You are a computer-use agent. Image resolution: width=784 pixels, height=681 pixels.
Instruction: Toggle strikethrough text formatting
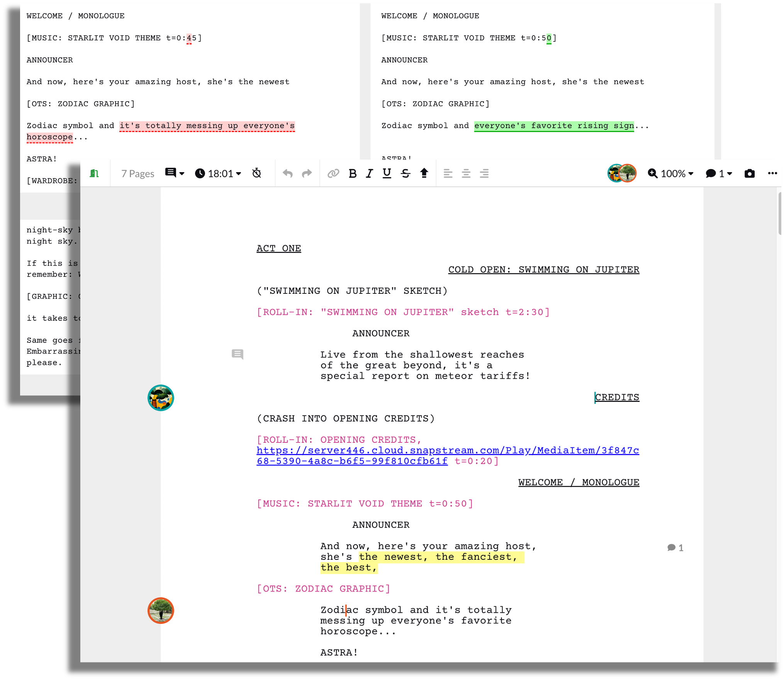(406, 174)
